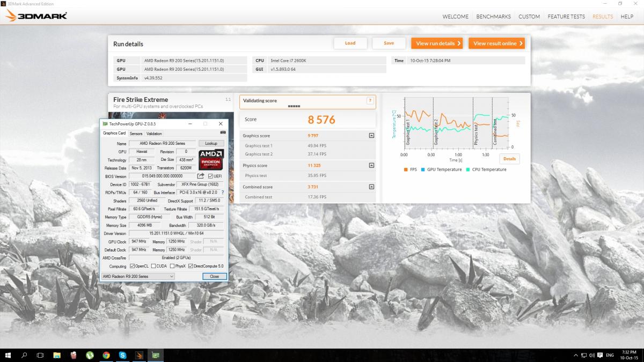
Task: Click the Driver Version field in GPU-Z
Action: click(x=175, y=233)
